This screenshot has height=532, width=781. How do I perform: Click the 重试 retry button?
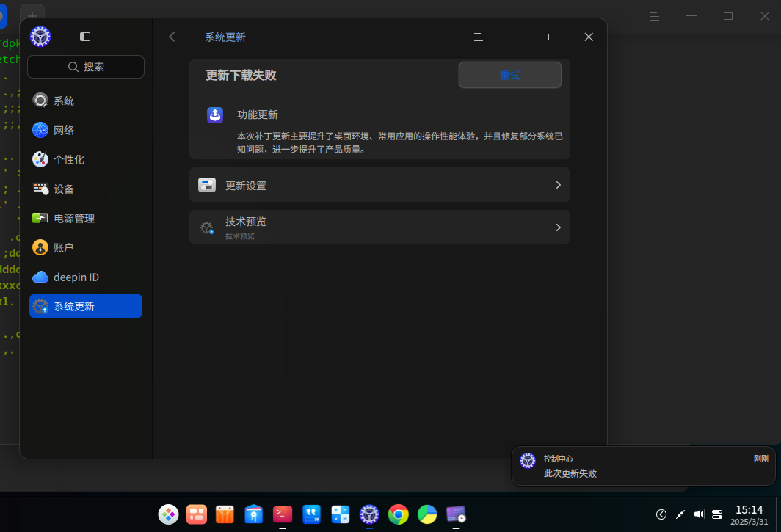(510, 76)
